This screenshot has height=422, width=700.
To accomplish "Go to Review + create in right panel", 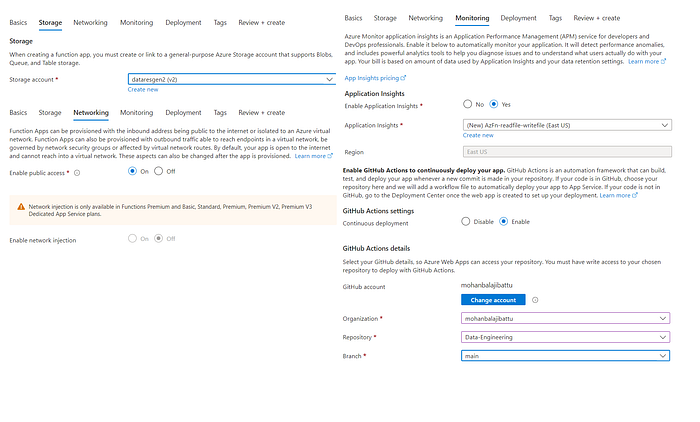I will (x=597, y=18).
